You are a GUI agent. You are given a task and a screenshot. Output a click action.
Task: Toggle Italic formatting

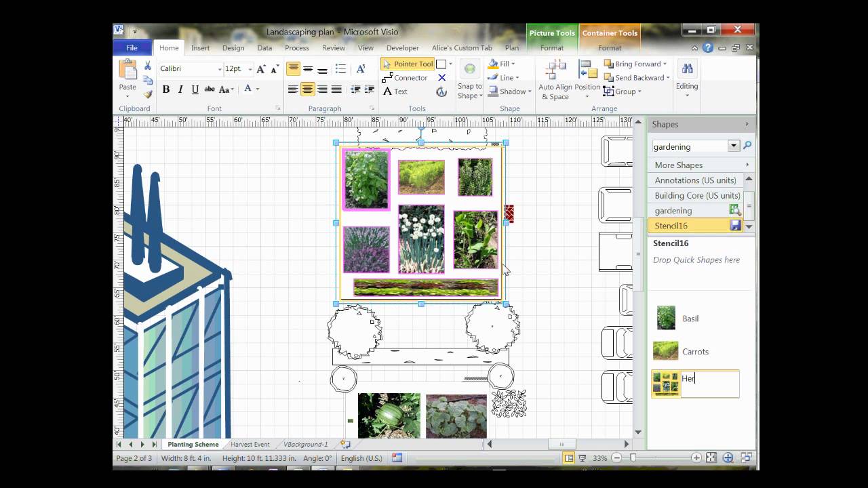(x=180, y=89)
